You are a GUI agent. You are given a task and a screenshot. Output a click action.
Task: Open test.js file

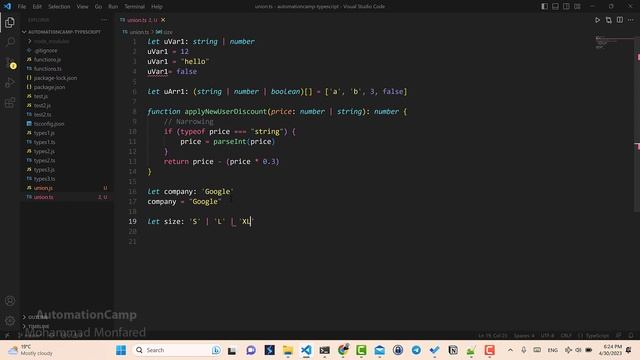pyautogui.click(x=41, y=96)
